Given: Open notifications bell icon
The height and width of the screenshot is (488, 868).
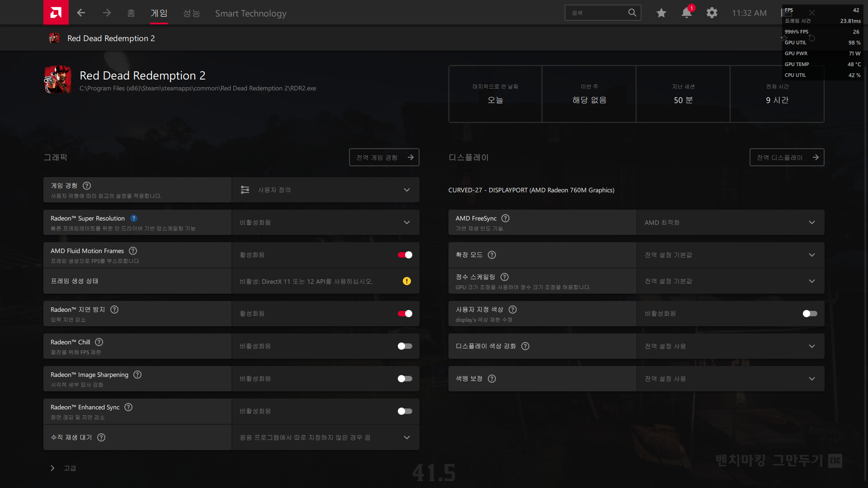Looking at the screenshot, I should pos(686,13).
